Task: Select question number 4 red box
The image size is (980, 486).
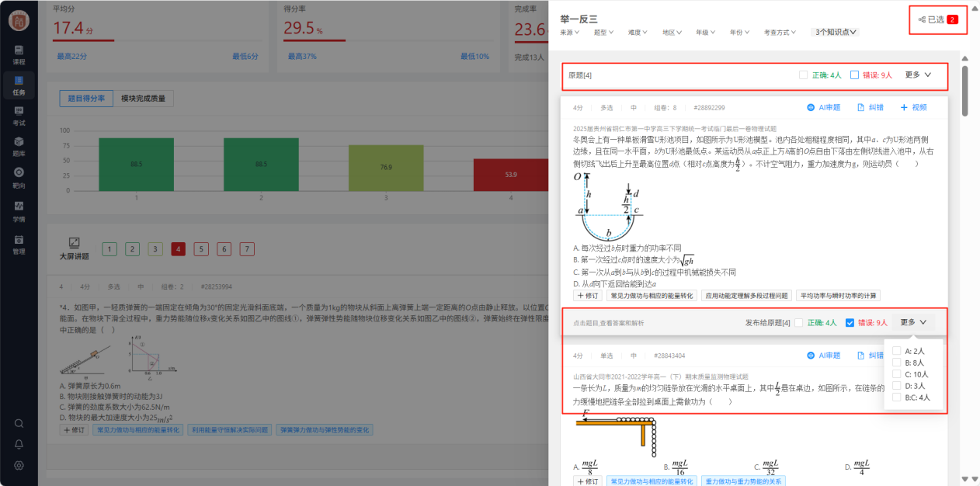Action: (179, 249)
